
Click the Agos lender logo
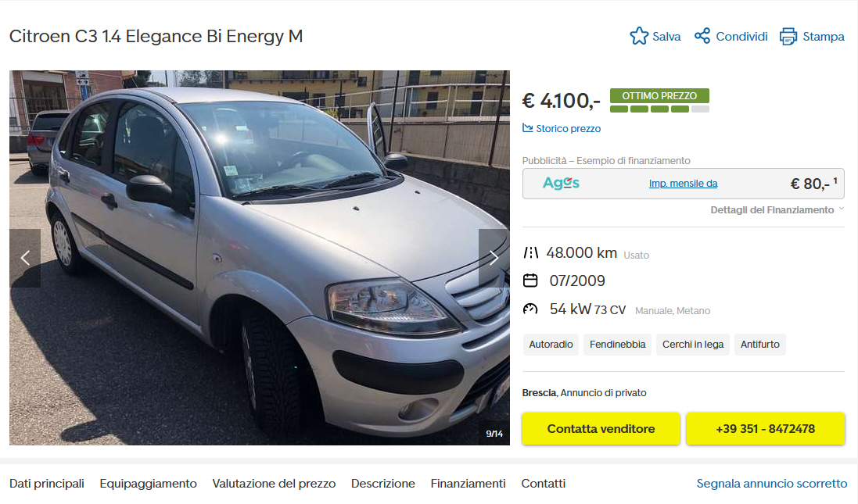pyautogui.click(x=561, y=183)
